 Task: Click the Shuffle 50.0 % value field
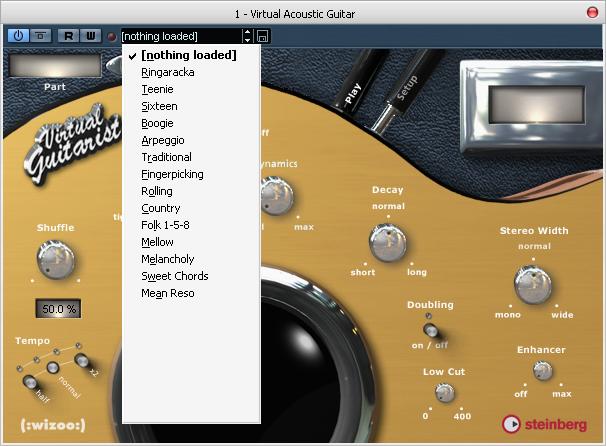[x=59, y=309]
